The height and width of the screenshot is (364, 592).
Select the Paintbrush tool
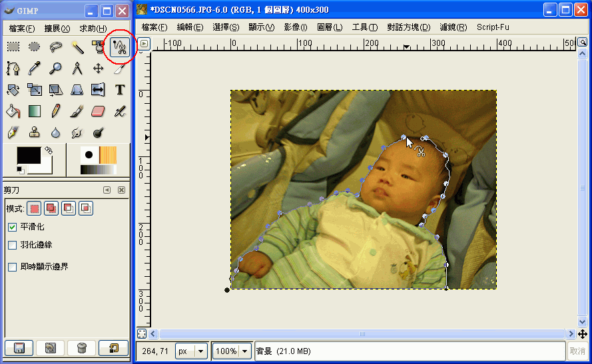point(77,111)
